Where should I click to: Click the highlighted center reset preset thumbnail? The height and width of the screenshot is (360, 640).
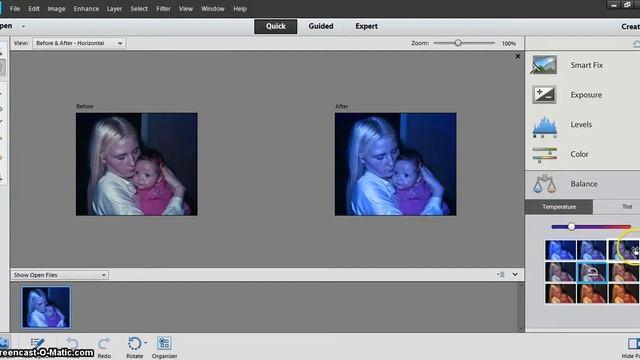click(592, 272)
